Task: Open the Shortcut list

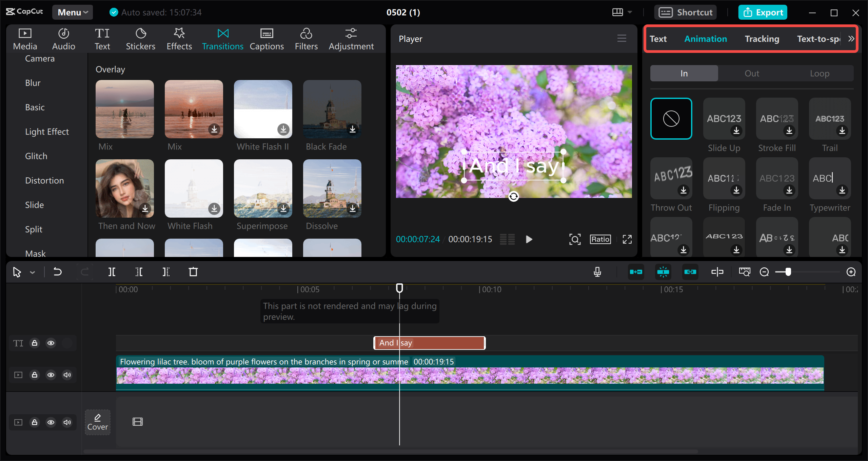Action: click(x=685, y=12)
